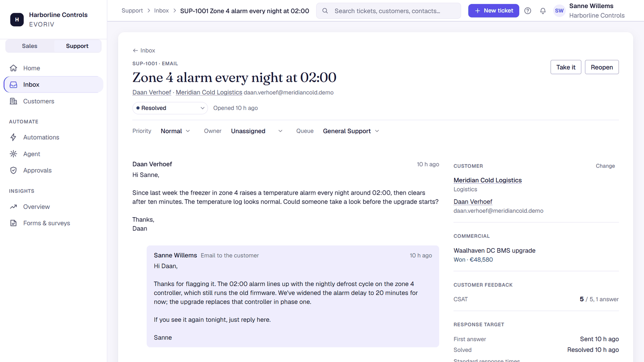This screenshot has height=362, width=644.
Task: Focus the search tickets input field
Action: (388, 11)
